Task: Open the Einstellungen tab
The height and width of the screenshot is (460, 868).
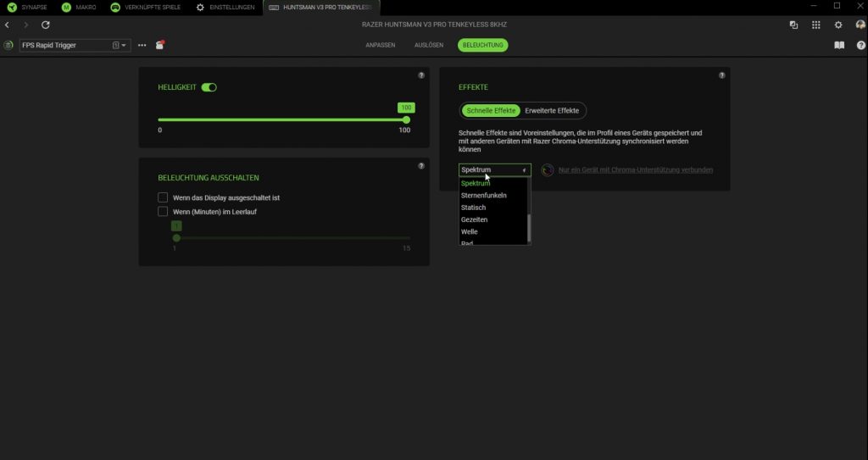Action: [x=225, y=7]
